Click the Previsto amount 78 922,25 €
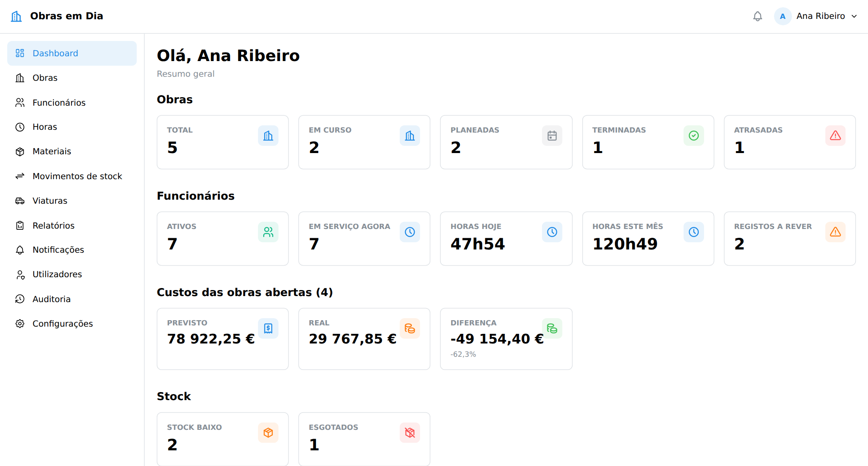 point(211,339)
